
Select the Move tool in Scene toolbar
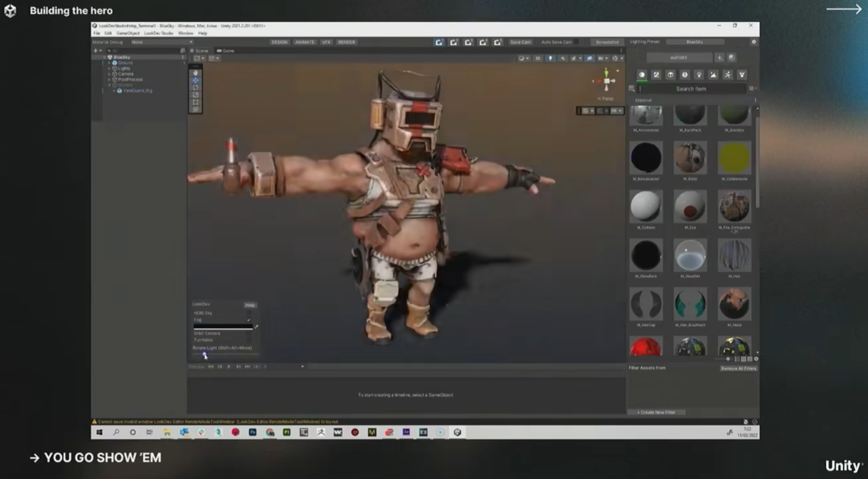(196, 80)
